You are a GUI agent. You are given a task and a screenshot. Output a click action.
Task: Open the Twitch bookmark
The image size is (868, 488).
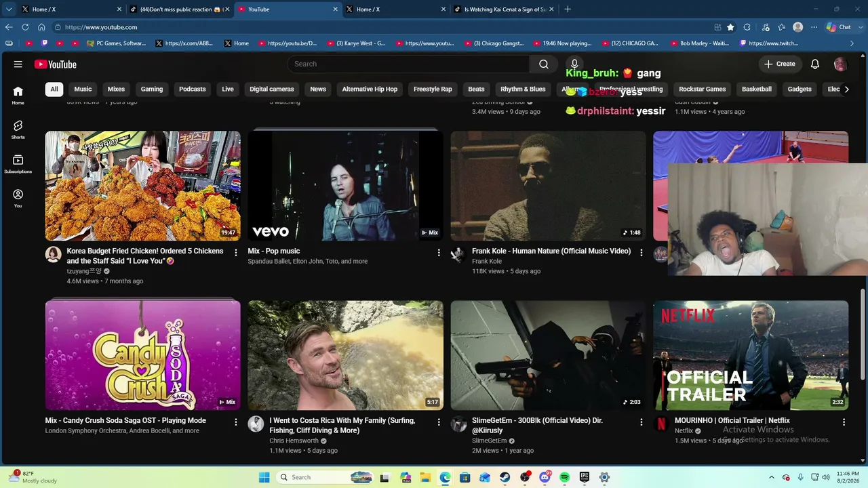point(769,43)
